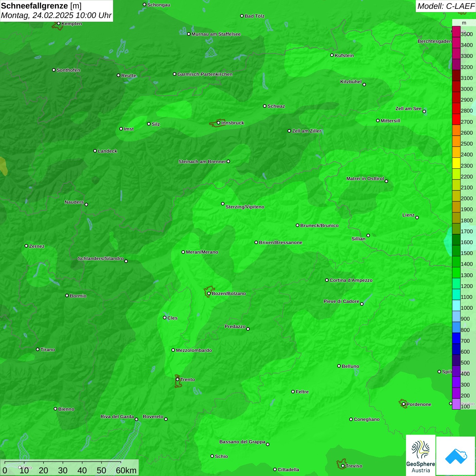476x476 pixels.
Task: Select the Nauders marker dot
Action: (x=86, y=204)
